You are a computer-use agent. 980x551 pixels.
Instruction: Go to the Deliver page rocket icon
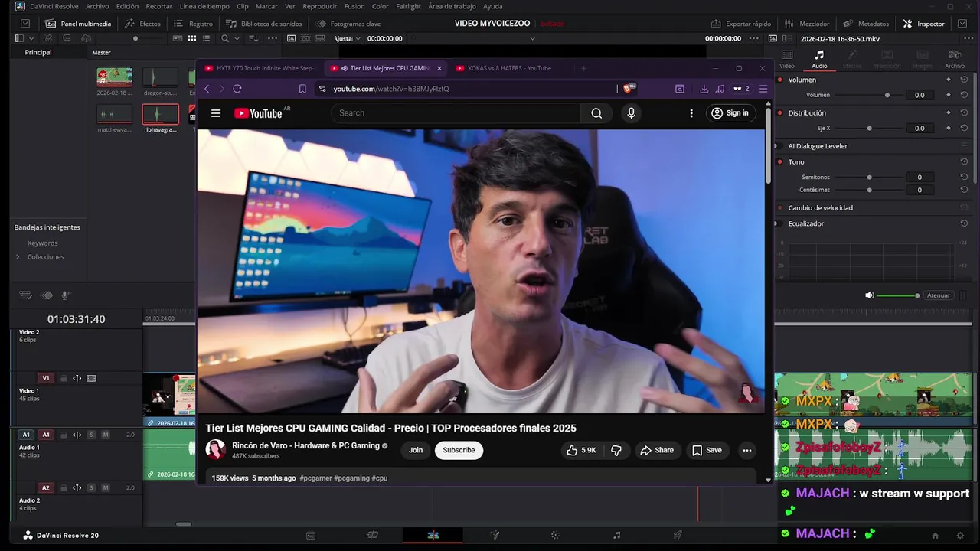[678, 535]
